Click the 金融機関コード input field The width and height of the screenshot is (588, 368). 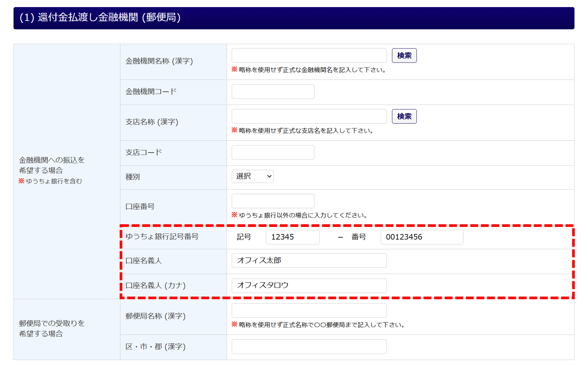(x=273, y=92)
